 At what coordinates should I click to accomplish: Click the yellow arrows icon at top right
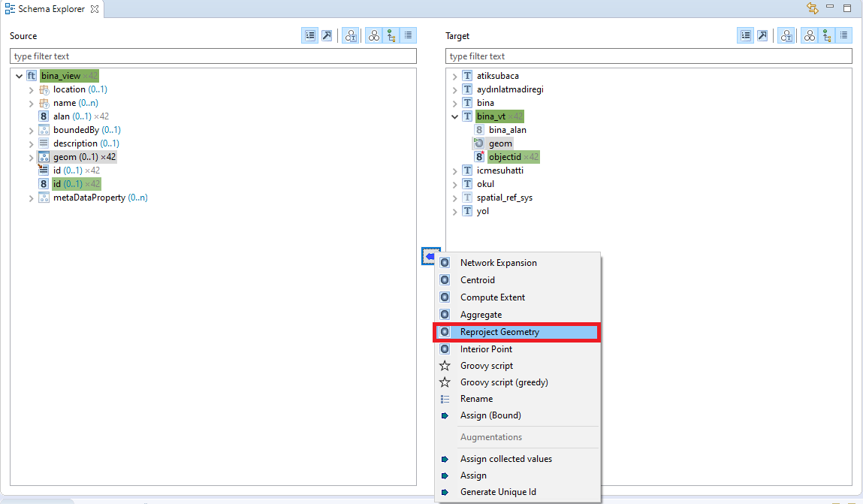pyautogui.click(x=813, y=8)
